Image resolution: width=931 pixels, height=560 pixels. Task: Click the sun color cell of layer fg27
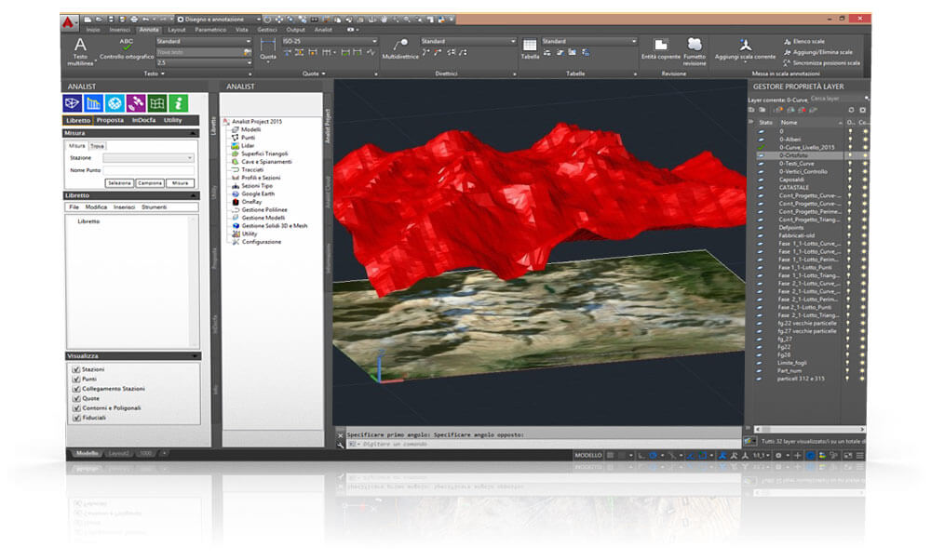[863, 340]
